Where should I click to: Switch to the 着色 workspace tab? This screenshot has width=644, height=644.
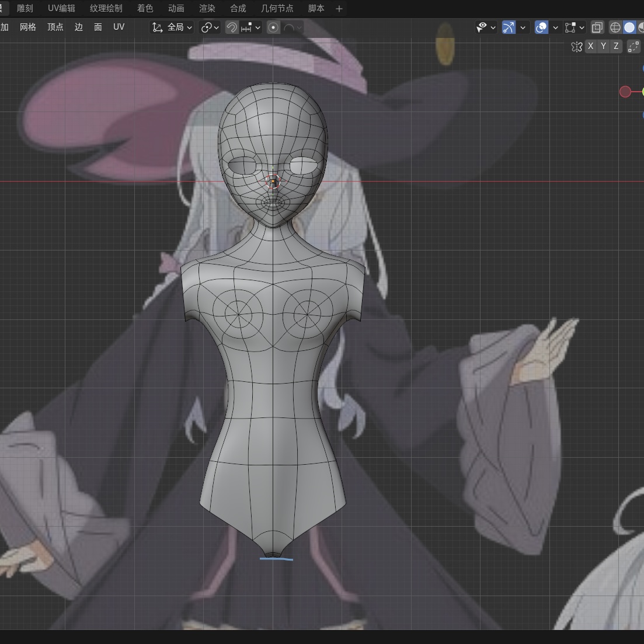pos(145,8)
